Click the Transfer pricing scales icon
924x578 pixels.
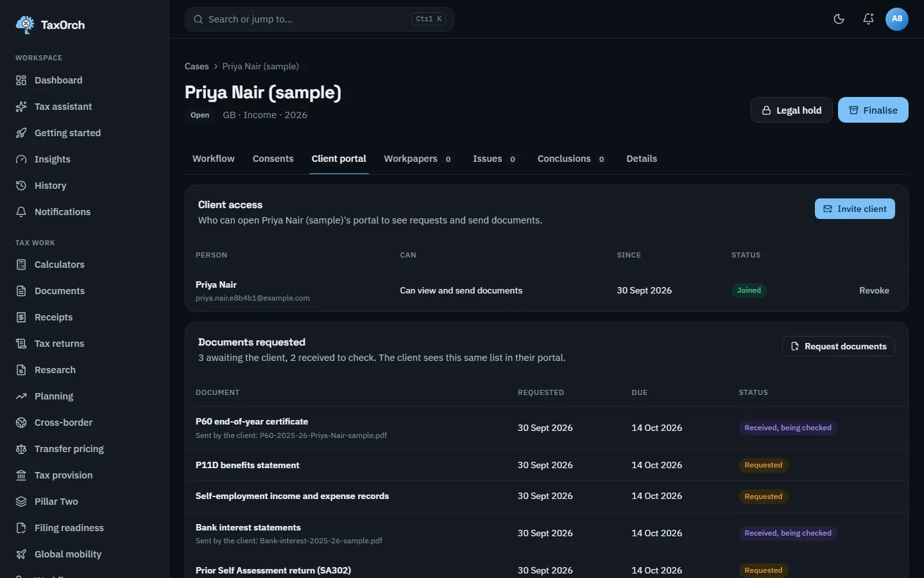coord(21,449)
